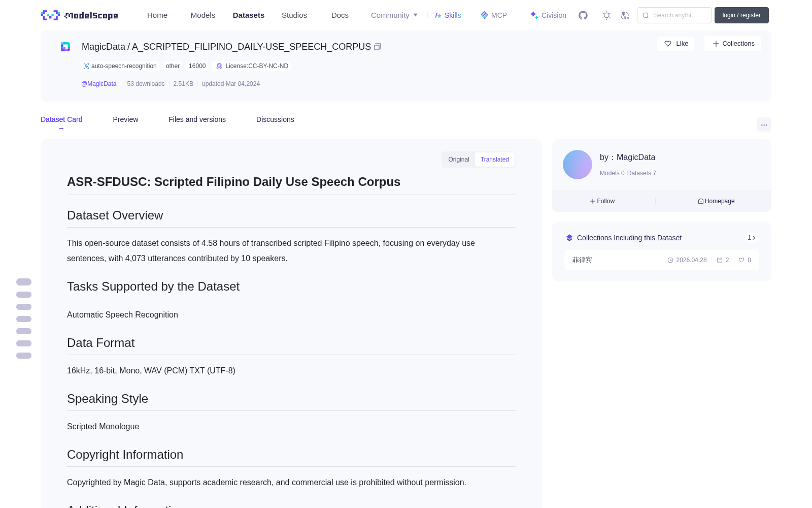Jump using the topmost outline marker on the left
Screen dimensions: 812x508
24,282
